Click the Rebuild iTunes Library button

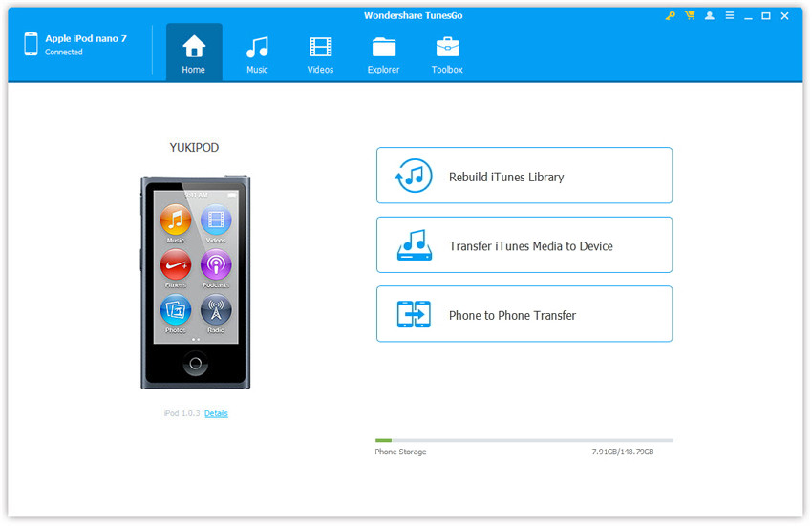pos(524,176)
